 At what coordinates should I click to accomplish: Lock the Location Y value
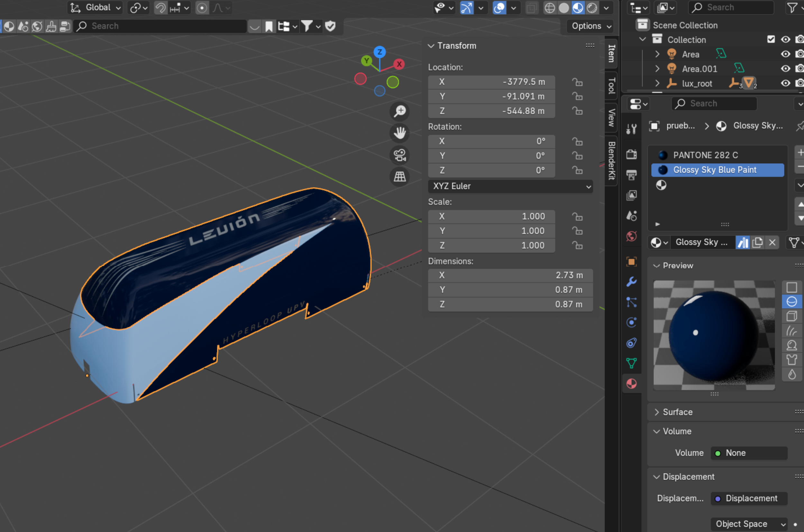coord(577,97)
